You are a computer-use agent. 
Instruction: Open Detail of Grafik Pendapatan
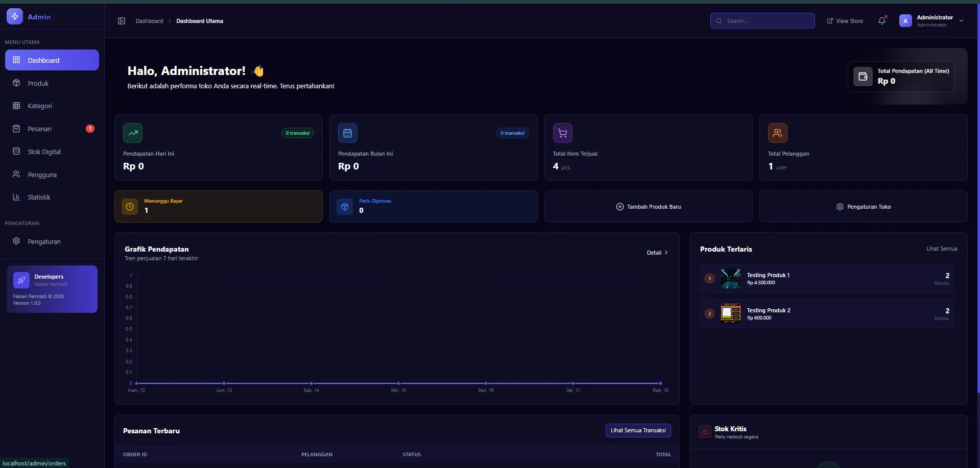[x=657, y=253]
